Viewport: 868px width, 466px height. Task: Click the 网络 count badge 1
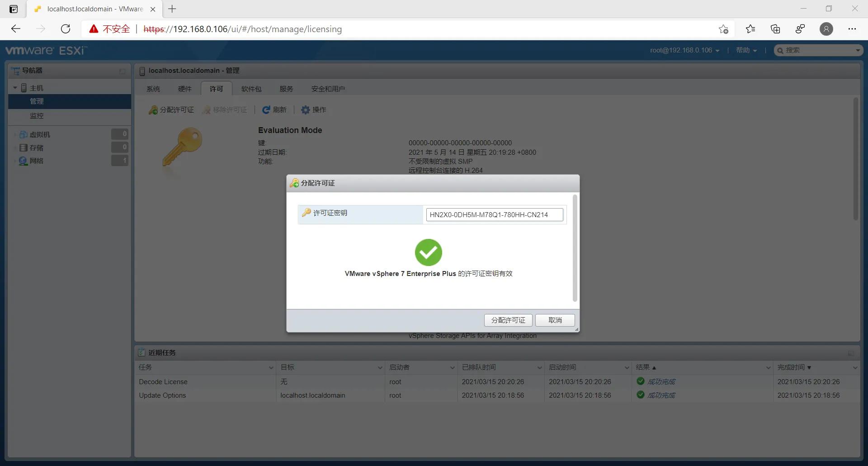point(120,160)
